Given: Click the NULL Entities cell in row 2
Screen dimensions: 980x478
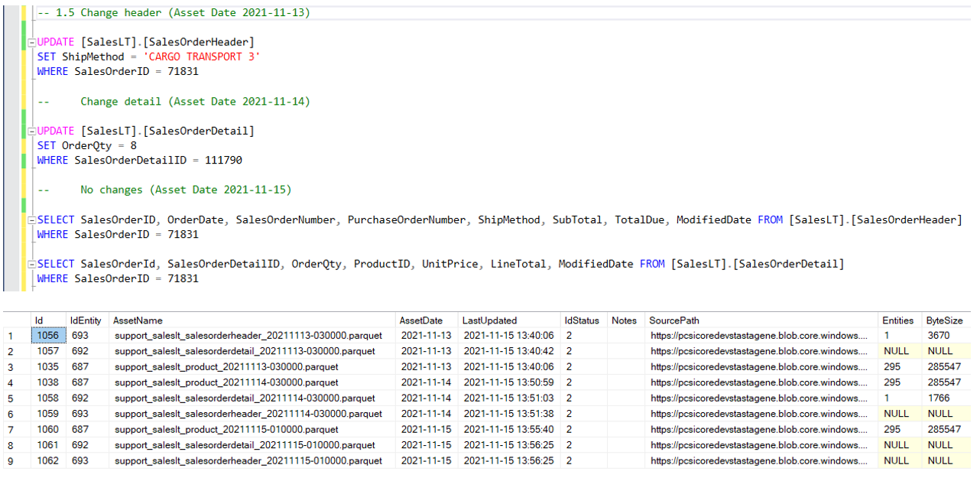Looking at the screenshot, I should coord(895,351).
